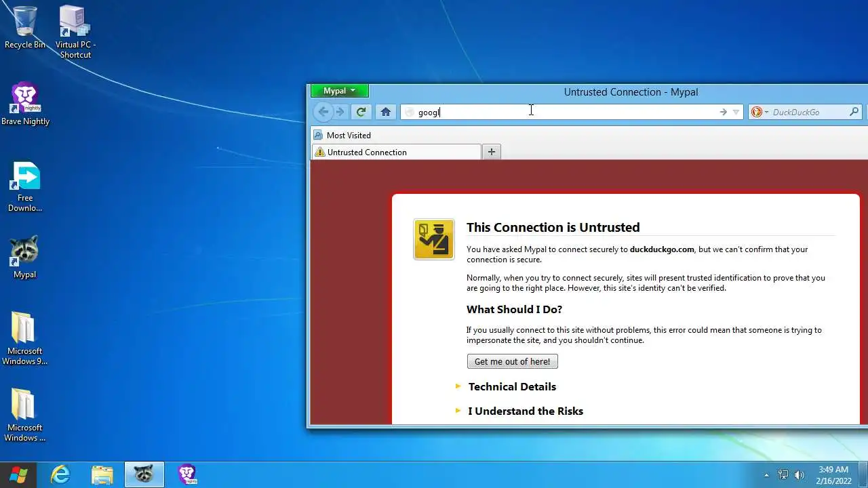The image size is (868, 488).
Task: Click the volume speaker tray icon
Action: pyautogui.click(x=800, y=475)
